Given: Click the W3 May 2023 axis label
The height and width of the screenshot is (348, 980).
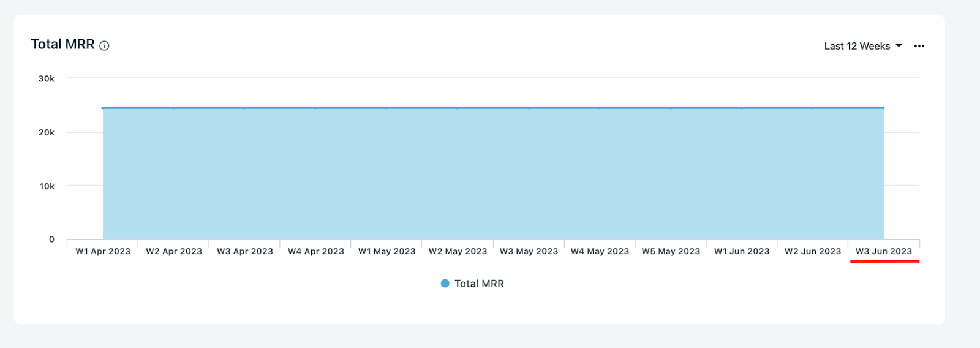Looking at the screenshot, I should [x=529, y=251].
